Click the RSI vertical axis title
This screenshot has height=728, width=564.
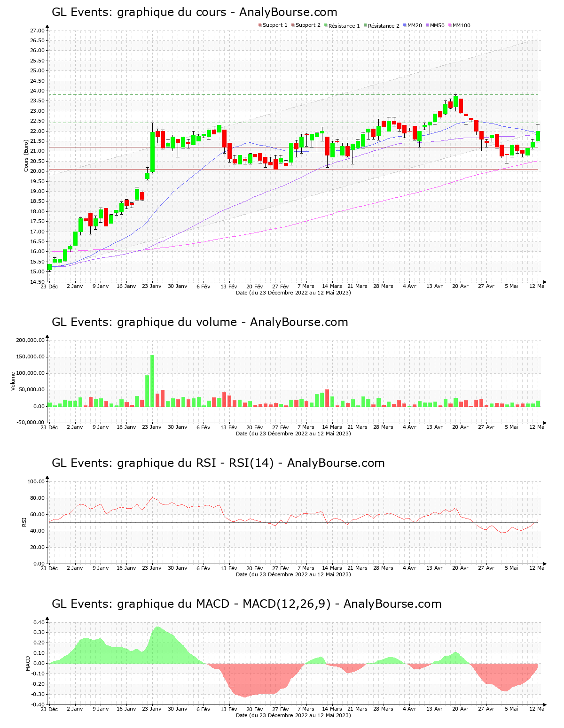pos(24,522)
